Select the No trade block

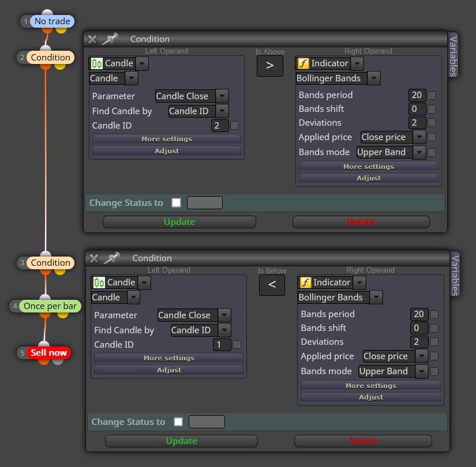52,21
